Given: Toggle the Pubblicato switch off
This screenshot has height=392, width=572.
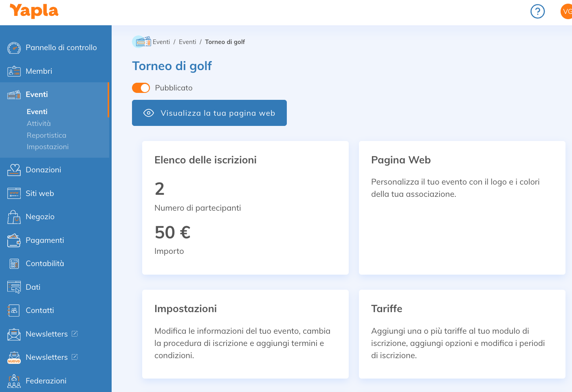Looking at the screenshot, I should click(x=141, y=88).
